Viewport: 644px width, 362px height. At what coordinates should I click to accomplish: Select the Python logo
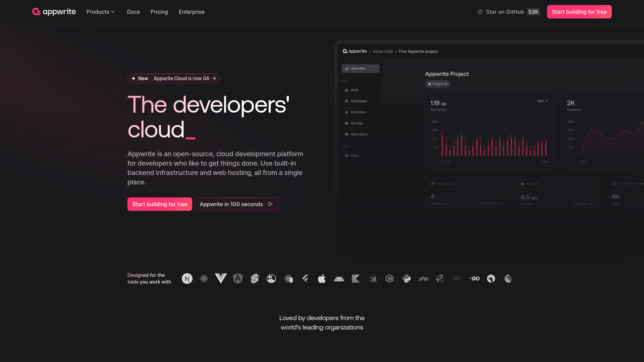(407, 279)
